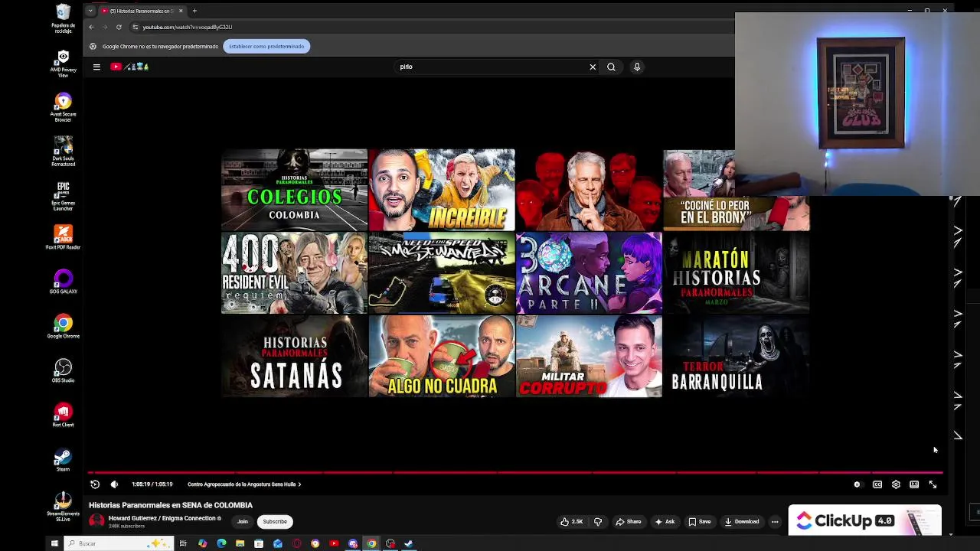Image resolution: width=980 pixels, height=551 pixels.
Task: Seek on the red progress bar
Action: click(x=515, y=473)
